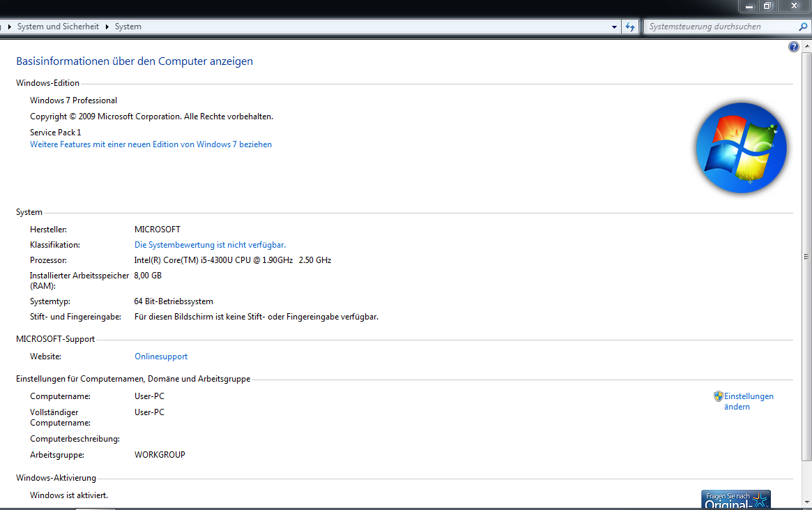Focus the 'Systemsteuerung durchsuchen' search field
The width and height of the screenshot is (812, 510).
click(722, 27)
